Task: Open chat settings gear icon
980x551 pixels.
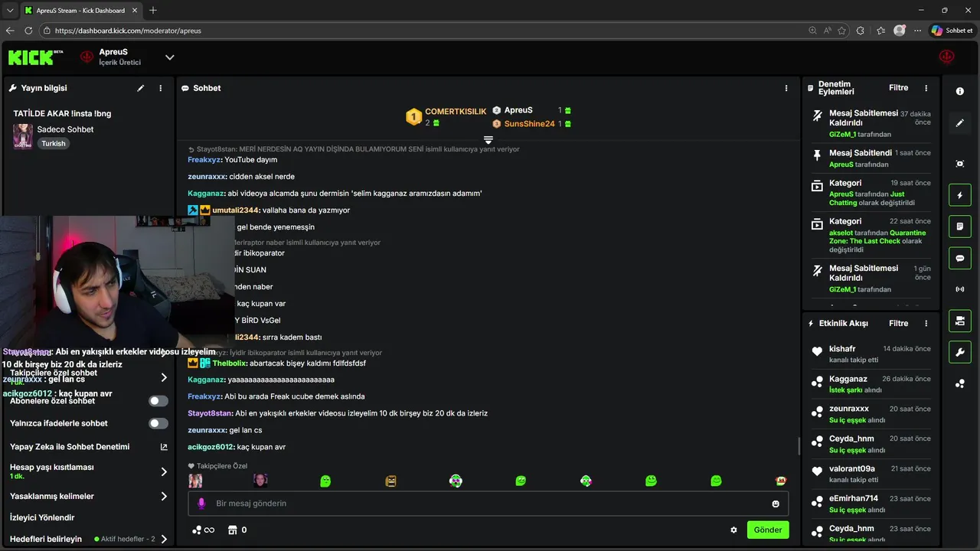Action: pyautogui.click(x=733, y=530)
